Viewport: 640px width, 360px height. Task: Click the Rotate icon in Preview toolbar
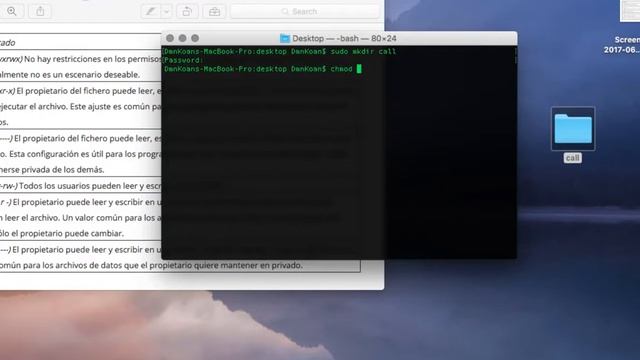187,11
